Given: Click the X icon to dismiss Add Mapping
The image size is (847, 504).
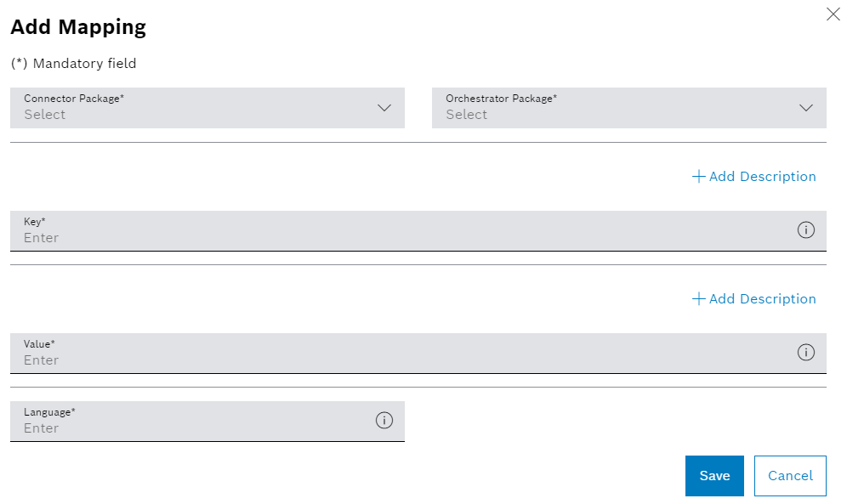Looking at the screenshot, I should click(833, 14).
